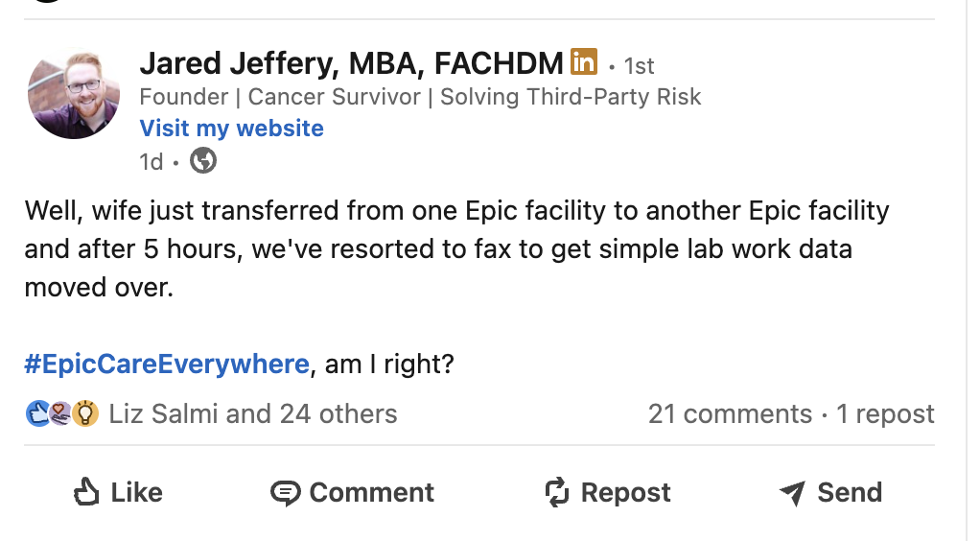Click the gold LinkedIn Premium badge icon
This screenshot has height=541, width=980.
584,62
